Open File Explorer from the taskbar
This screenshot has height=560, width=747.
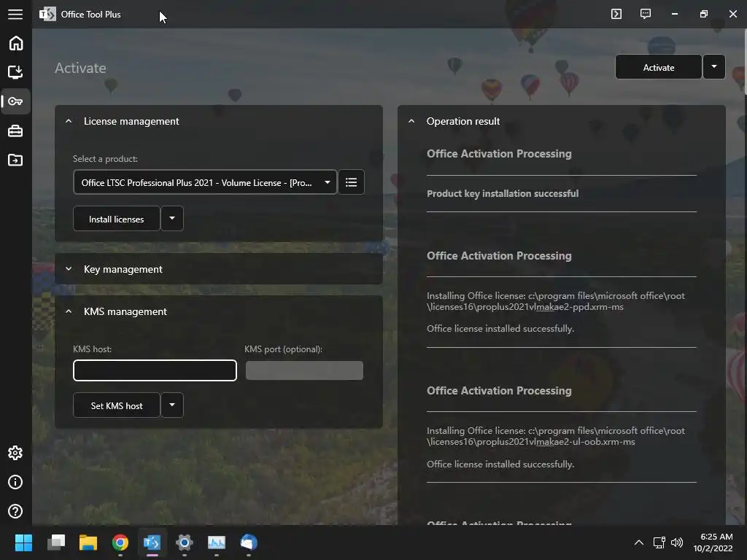[x=88, y=542]
